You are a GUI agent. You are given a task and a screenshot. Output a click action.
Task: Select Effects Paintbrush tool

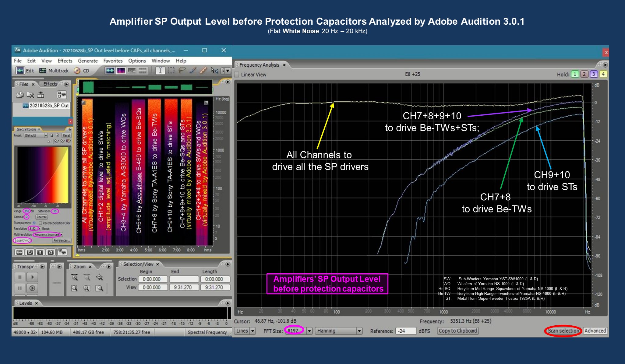coord(192,71)
